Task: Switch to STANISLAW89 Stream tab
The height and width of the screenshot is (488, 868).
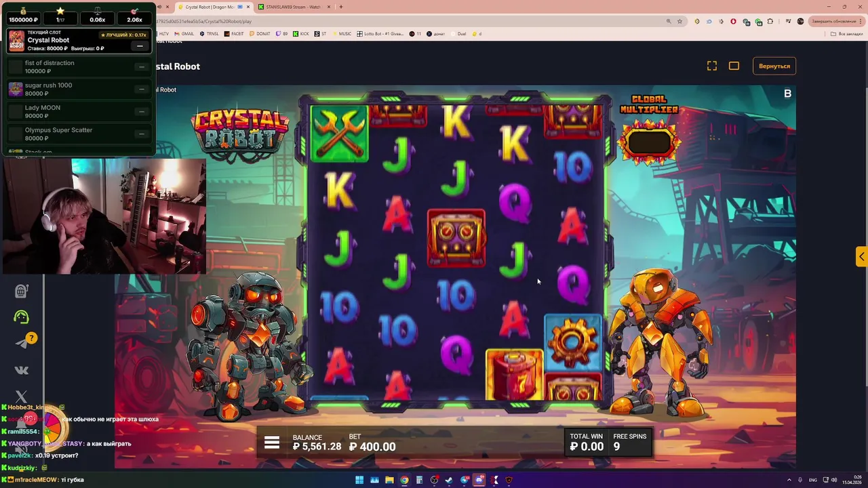Action: pos(294,7)
